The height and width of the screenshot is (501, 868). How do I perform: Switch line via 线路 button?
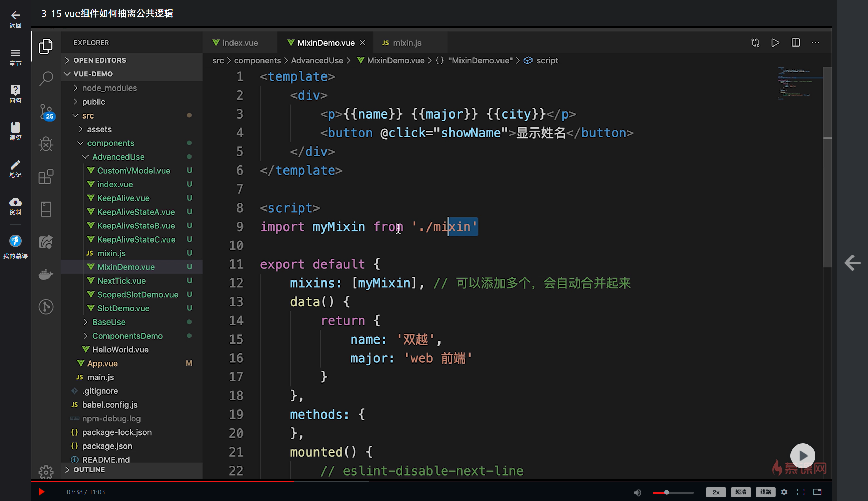(765, 492)
